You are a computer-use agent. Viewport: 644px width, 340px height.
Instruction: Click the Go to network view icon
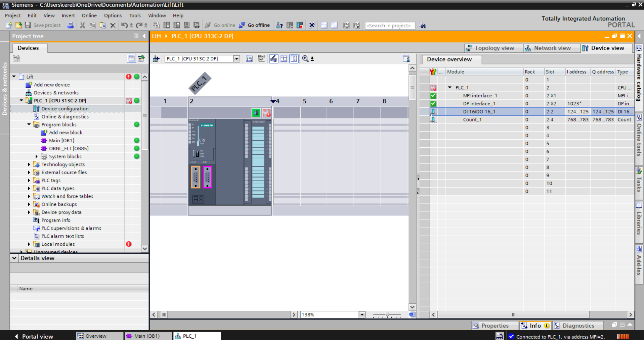[x=156, y=59]
